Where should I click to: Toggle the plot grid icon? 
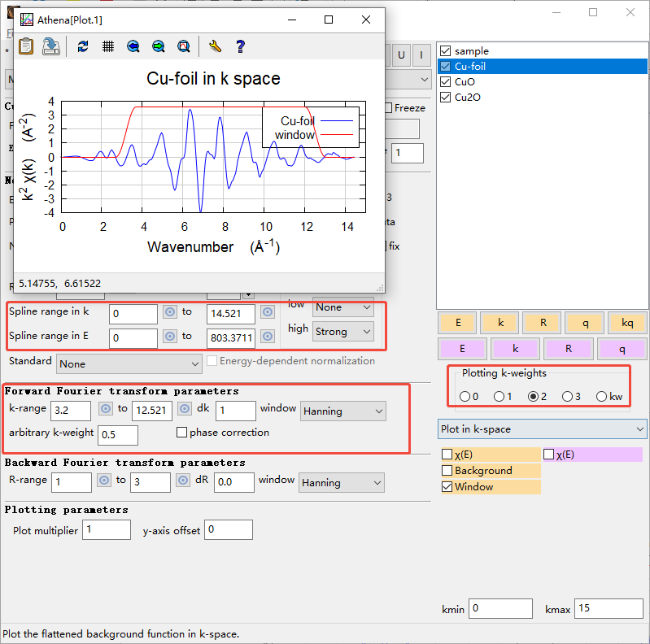point(107,46)
